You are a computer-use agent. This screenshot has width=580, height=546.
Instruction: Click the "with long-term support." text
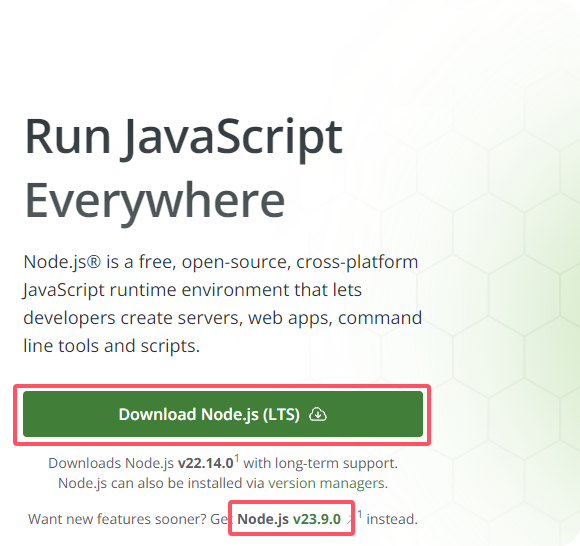(320, 463)
